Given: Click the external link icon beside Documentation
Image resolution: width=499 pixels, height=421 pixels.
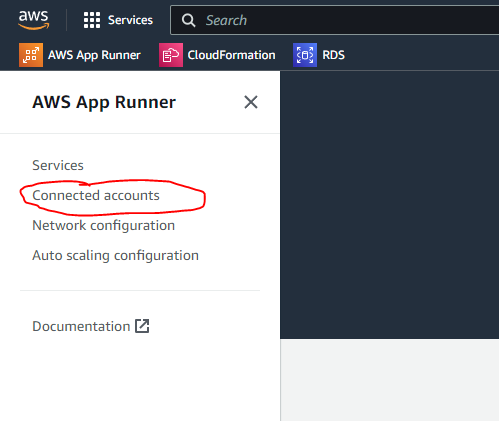Looking at the screenshot, I should (x=142, y=326).
